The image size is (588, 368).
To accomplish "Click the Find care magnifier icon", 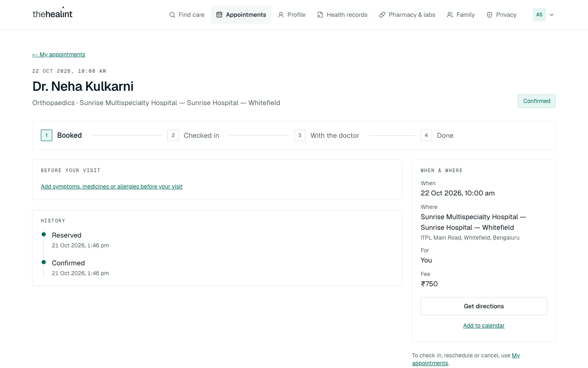I will pos(172,15).
